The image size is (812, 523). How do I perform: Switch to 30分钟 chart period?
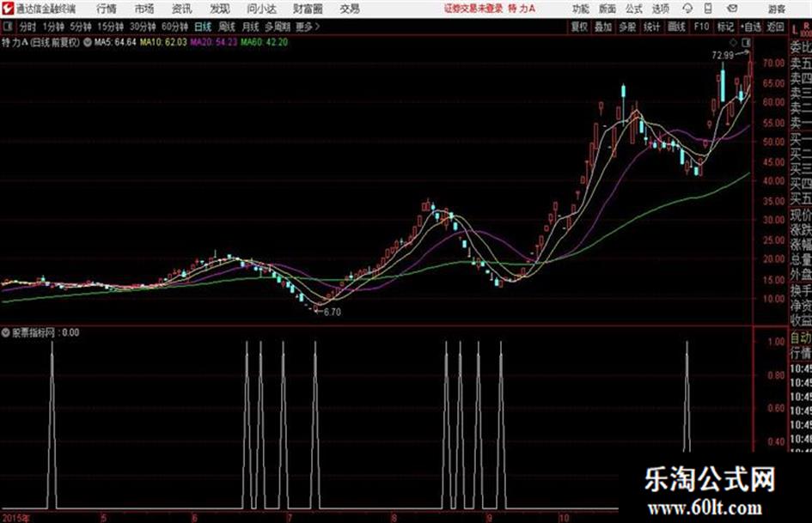click(x=143, y=27)
